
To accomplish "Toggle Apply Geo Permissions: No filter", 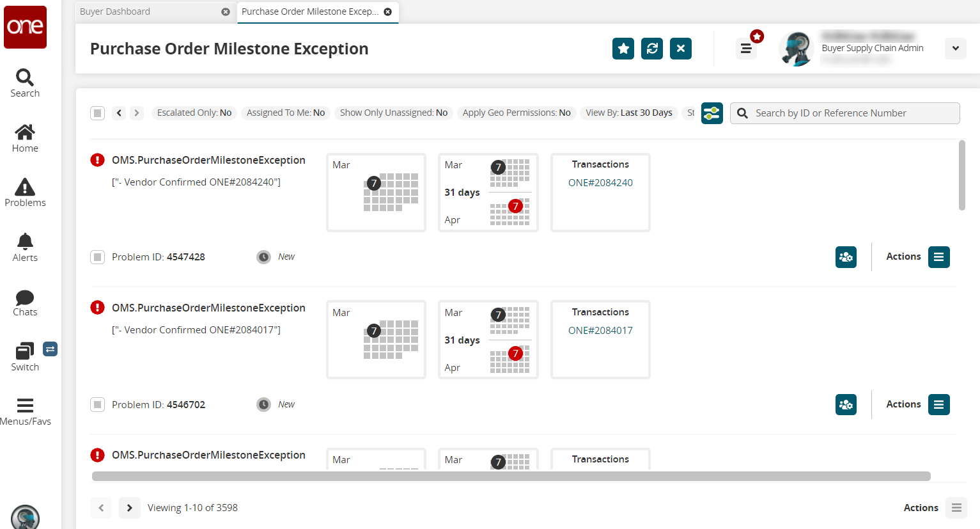I will [x=517, y=113].
